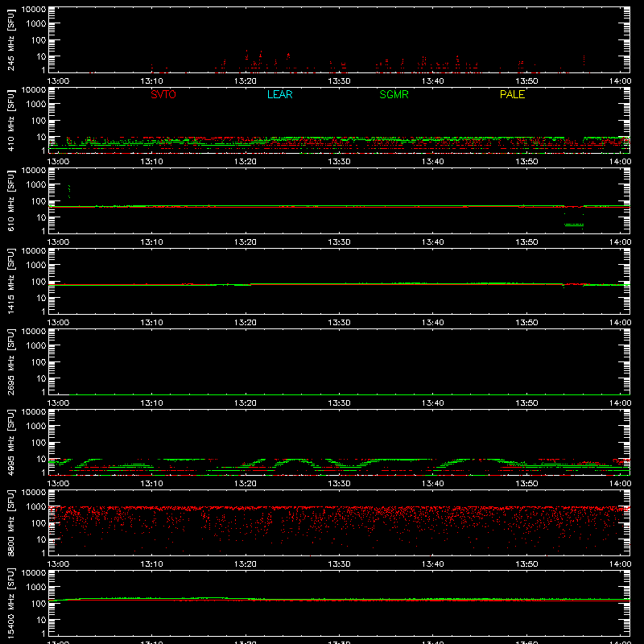644x644 pixels.
Task: Click the 13:40 label under the 410 MHz panel
Action: click(432, 162)
